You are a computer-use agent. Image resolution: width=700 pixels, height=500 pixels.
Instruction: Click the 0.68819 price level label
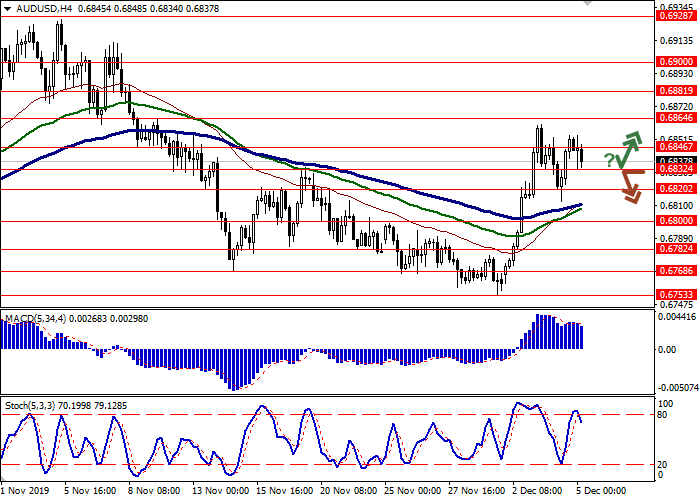coord(676,90)
